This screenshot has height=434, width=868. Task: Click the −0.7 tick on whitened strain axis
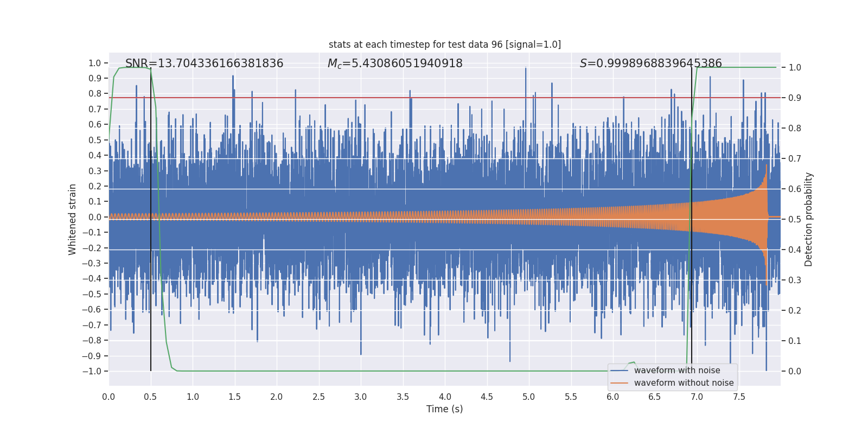coord(92,325)
